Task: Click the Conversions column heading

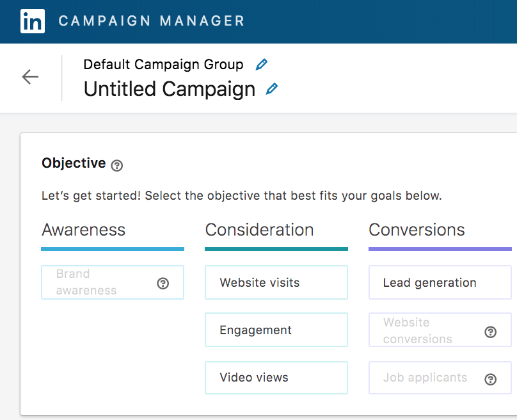Action: (417, 230)
